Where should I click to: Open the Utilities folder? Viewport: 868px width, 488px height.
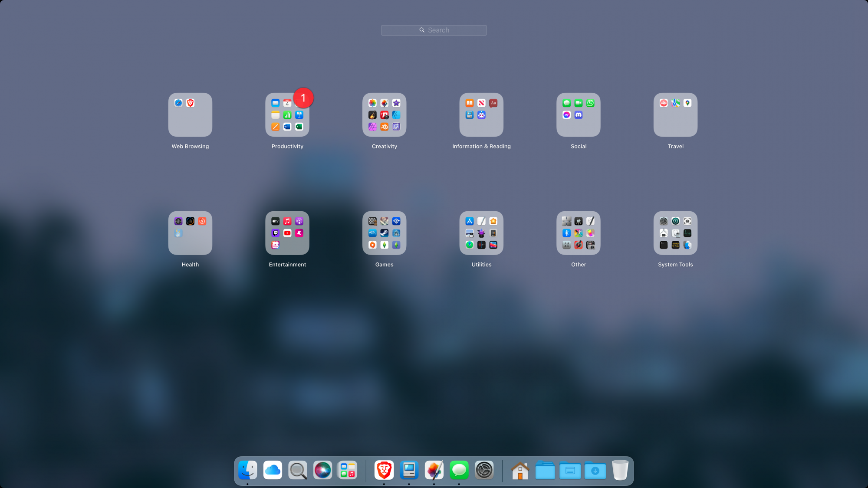click(481, 233)
